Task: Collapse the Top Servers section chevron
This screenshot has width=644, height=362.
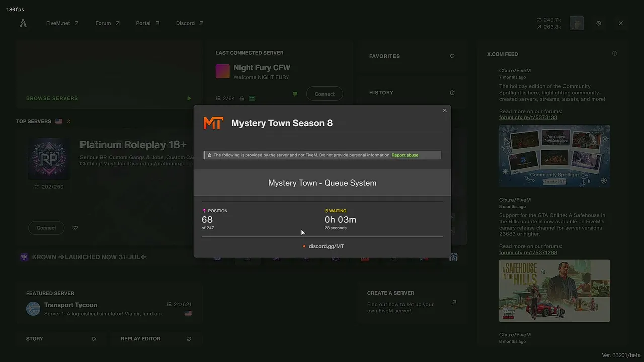Action: click(69, 121)
